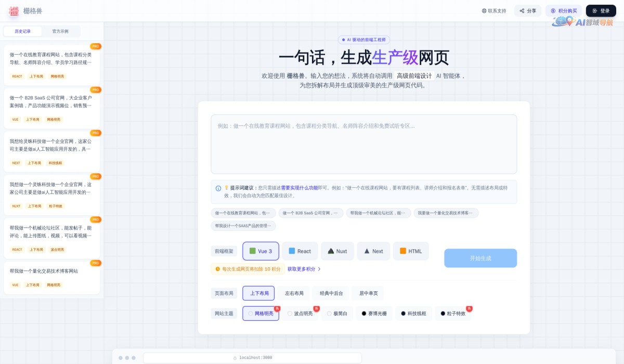624x364 pixels.
Task: Click the 积分购买 button
Action: 564,10
